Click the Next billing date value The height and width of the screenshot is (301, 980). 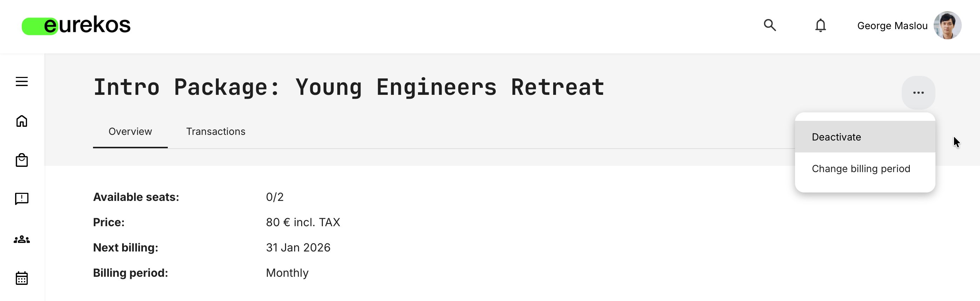pyautogui.click(x=298, y=247)
